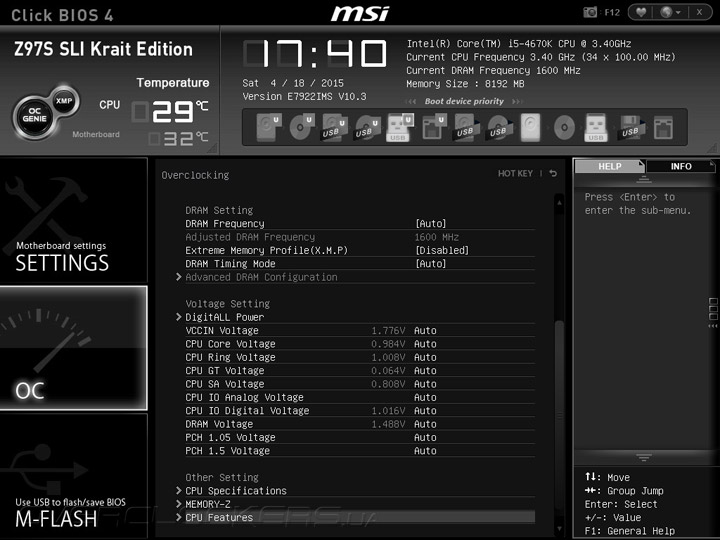Click the 17:40 clock display
The height and width of the screenshot is (540, 720).
click(315, 54)
